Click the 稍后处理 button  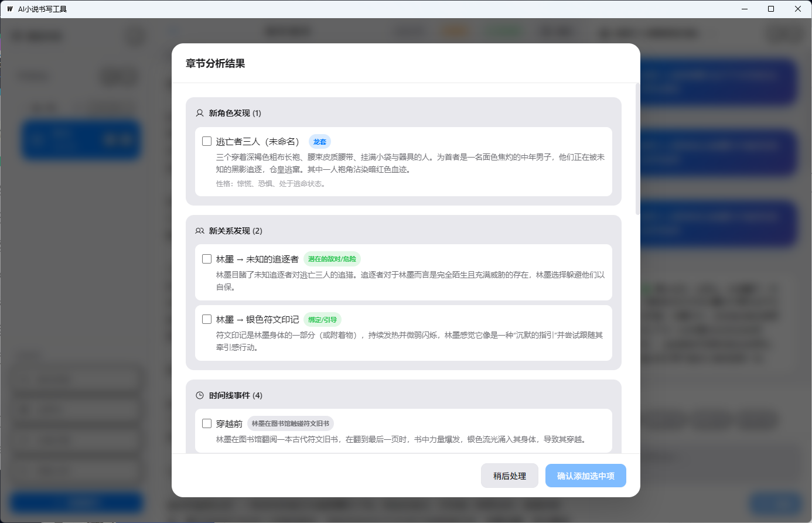click(509, 476)
